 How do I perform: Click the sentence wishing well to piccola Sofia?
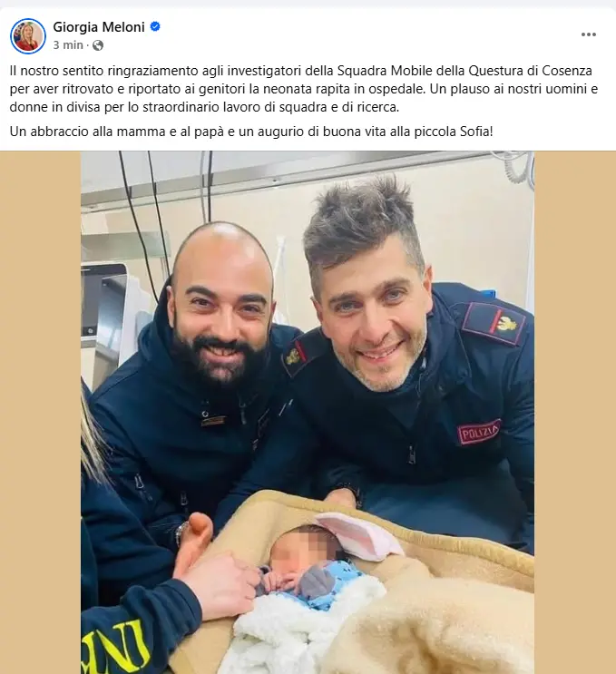pos(251,132)
